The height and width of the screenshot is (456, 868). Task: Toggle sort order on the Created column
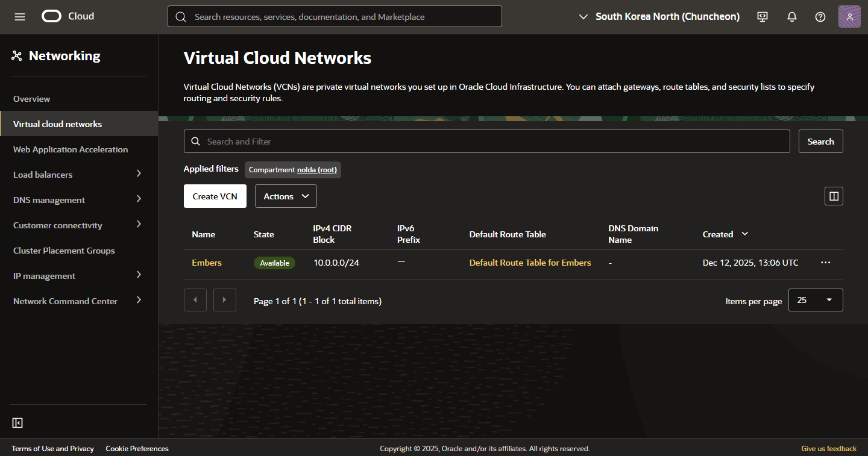tap(744, 234)
